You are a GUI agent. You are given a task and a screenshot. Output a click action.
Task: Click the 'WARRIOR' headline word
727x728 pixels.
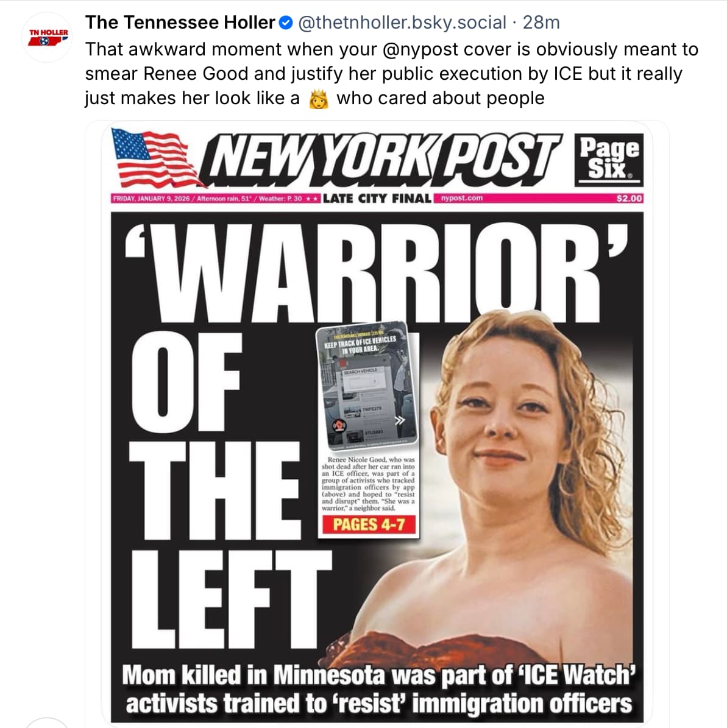click(x=376, y=272)
